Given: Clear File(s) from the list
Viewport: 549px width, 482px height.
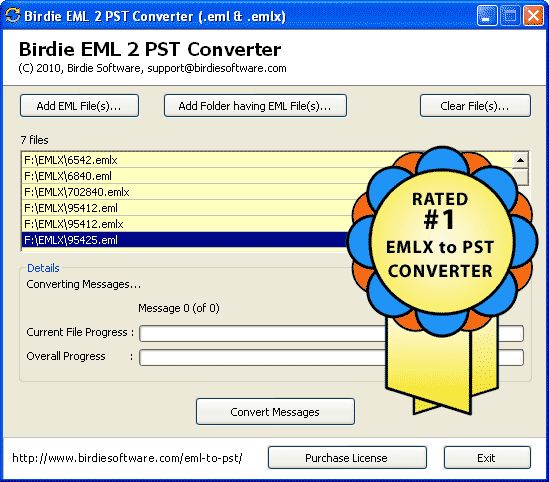Looking at the screenshot, I should (x=475, y=106).
